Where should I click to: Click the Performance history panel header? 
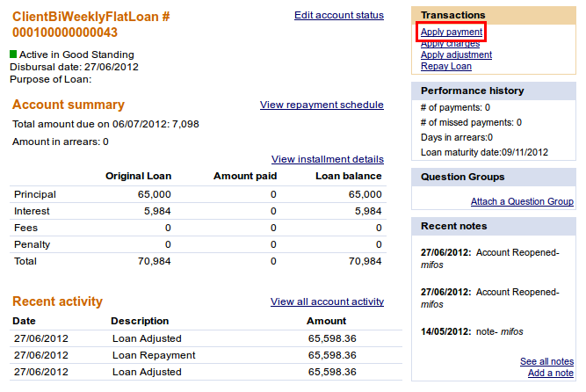(x=472, y=91)
